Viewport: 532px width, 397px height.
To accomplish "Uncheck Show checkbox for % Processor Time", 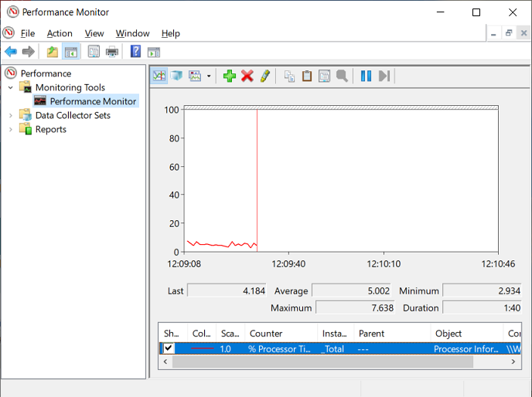I will [x=169, y=348].
